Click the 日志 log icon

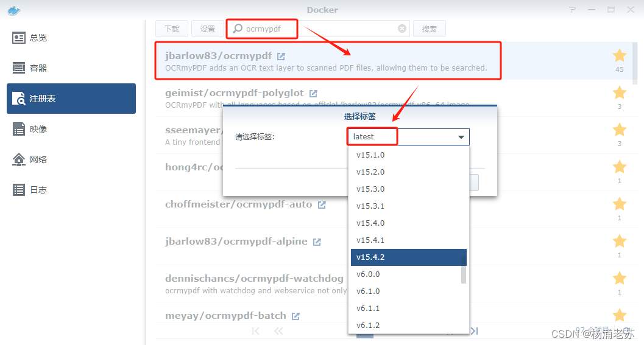coord(18,189)
